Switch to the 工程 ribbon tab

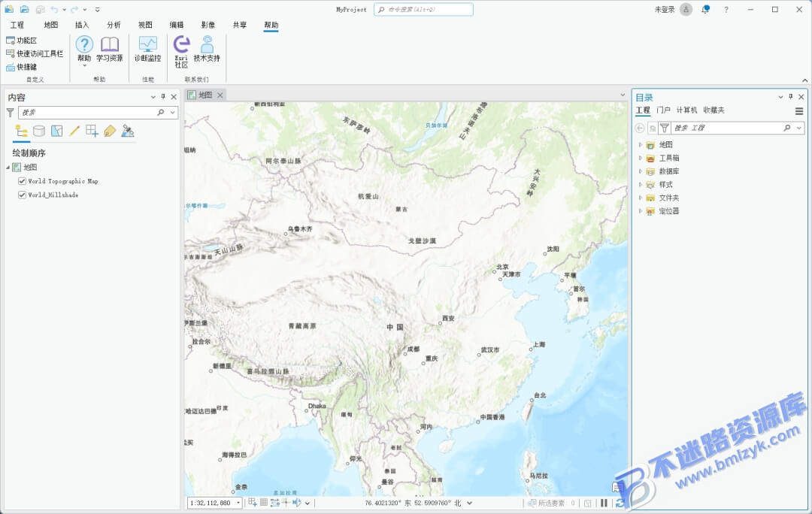tap(17, 25)
